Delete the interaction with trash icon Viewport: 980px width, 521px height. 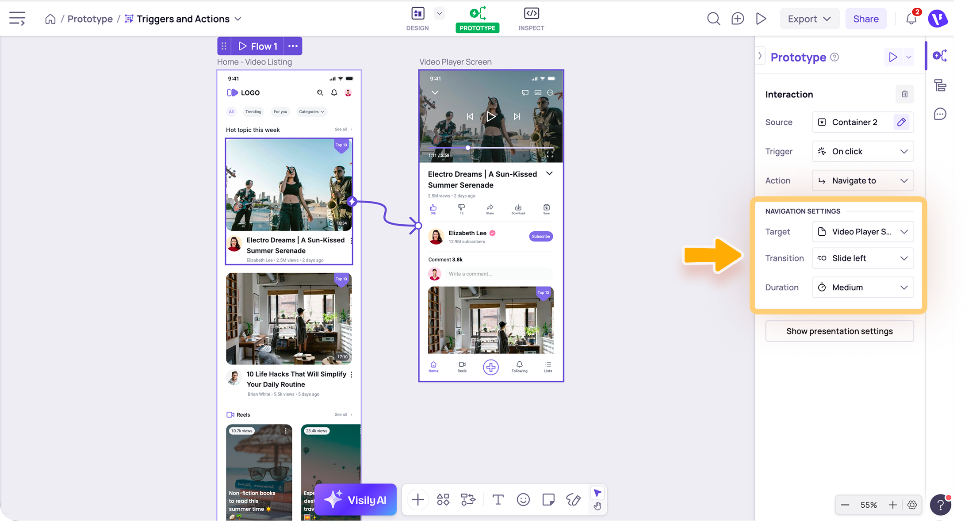coord(904,94)
